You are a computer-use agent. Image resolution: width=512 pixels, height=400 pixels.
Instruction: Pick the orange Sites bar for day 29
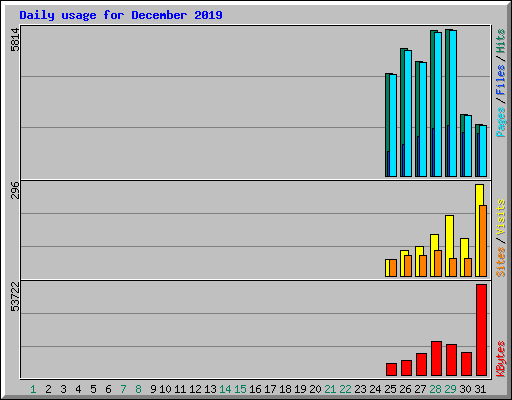(x=453, y=267)
